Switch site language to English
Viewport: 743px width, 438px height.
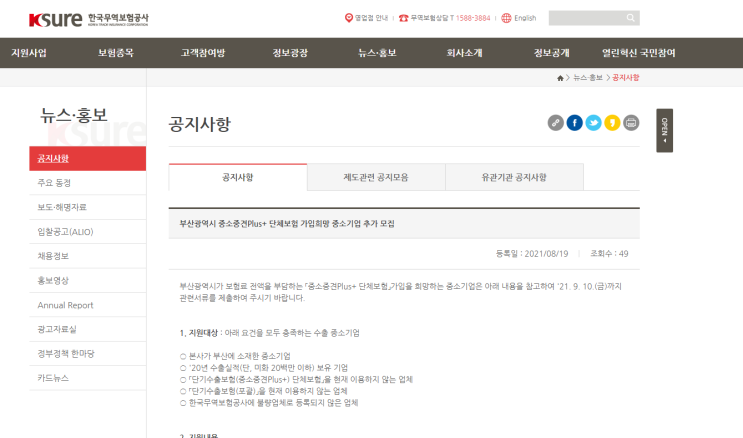525,18
